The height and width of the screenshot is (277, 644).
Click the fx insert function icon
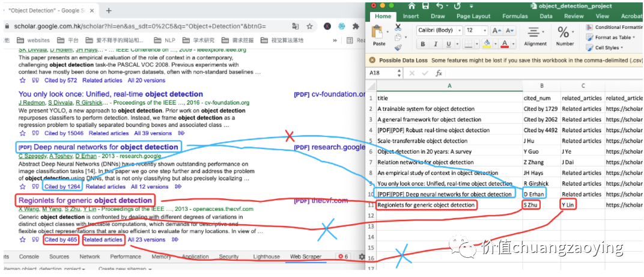tap(439, 73)
